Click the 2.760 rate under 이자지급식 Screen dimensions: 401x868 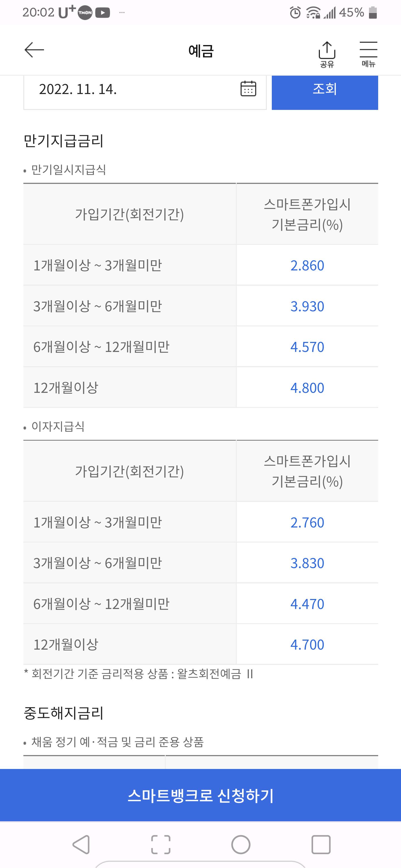point(307,523)
